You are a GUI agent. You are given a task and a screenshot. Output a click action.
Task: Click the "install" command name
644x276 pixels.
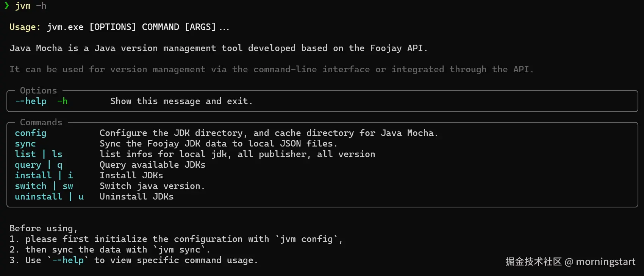pos(33,176)
